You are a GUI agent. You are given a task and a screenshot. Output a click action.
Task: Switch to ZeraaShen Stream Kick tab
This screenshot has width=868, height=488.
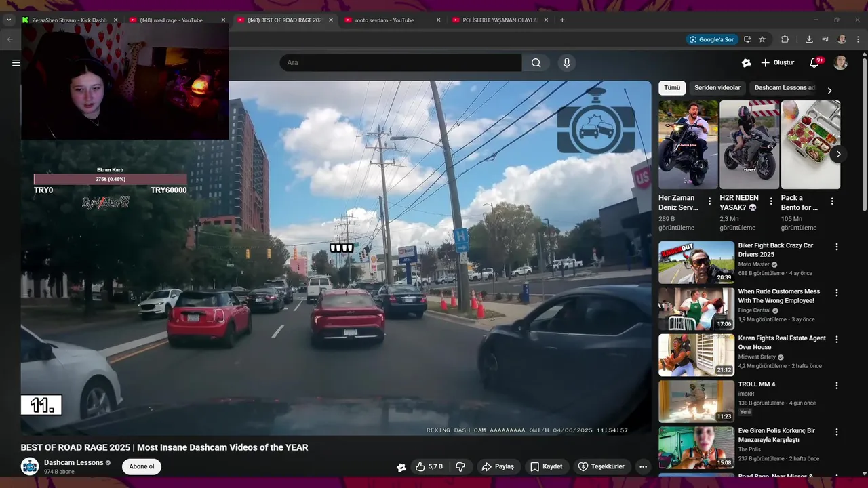coord(68,20)
